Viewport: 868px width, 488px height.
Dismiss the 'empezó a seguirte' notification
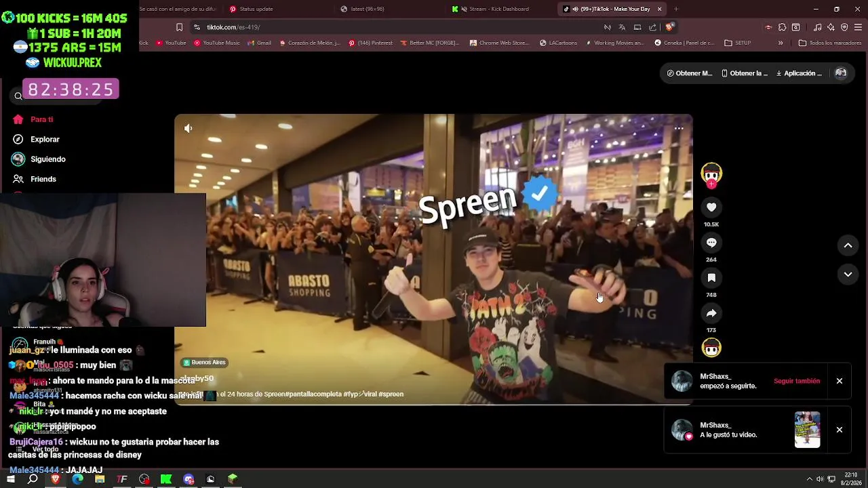coord(840,381)
